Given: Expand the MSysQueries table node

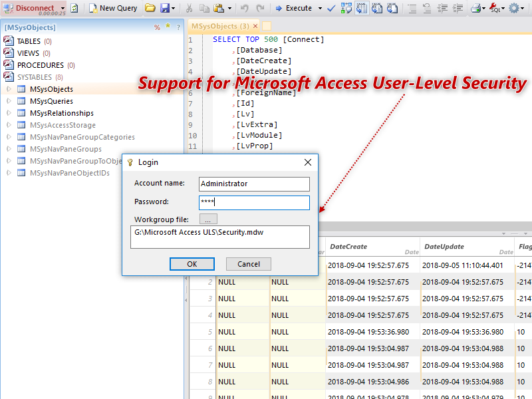Looking at the screenshot, I should 9,101.
